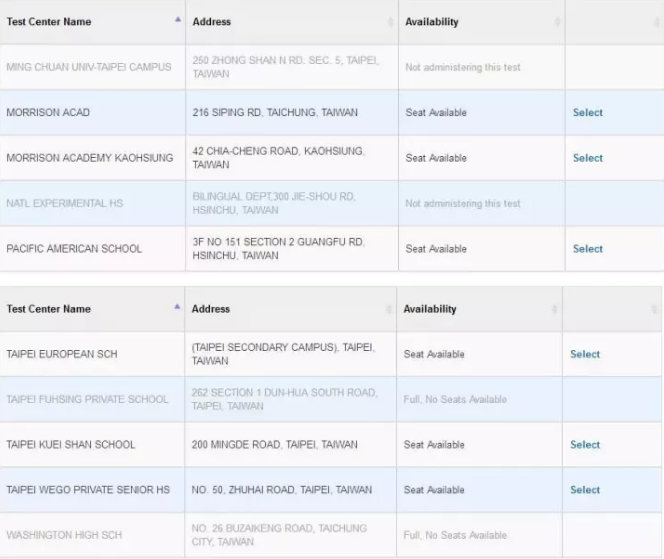The width and height of the screenshot is (664, 559).
Task: Click bottom table Test Center Name header
Action: [x=48, y=309]
